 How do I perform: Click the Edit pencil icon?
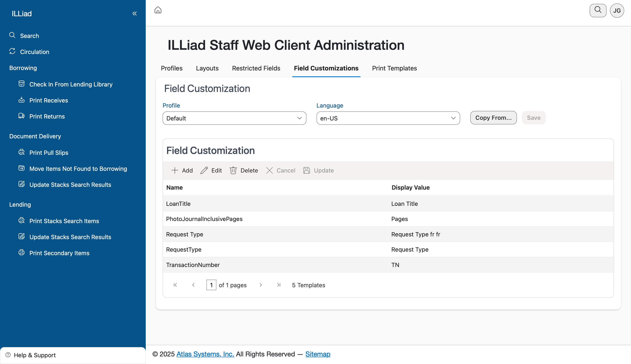(204, 170)
